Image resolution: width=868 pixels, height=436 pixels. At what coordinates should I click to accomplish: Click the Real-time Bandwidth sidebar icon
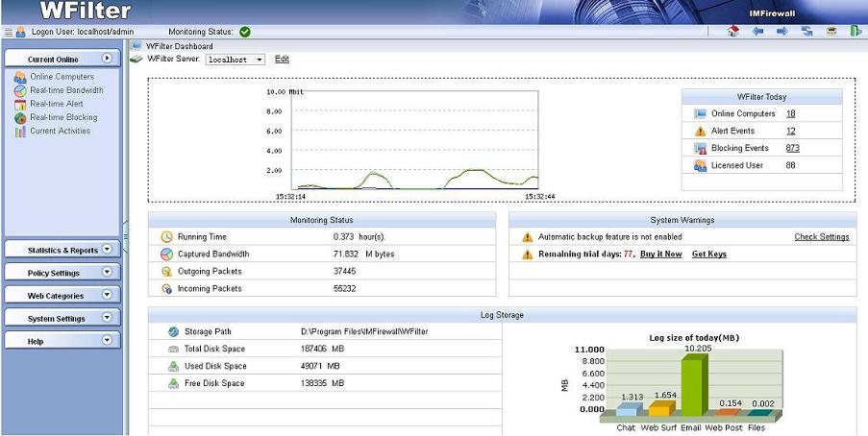coord(20,90)
